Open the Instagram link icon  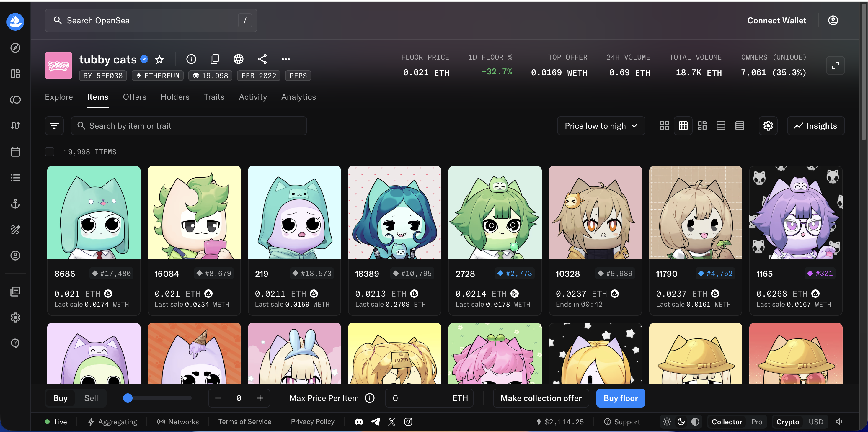point(408,422)
